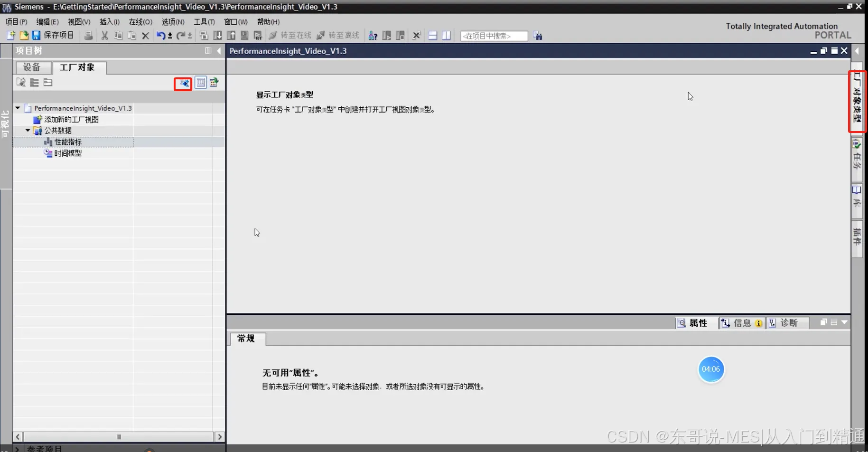Open the 编辑(E) menu
This screenshot has width=868, height=452.
[47, 22]
